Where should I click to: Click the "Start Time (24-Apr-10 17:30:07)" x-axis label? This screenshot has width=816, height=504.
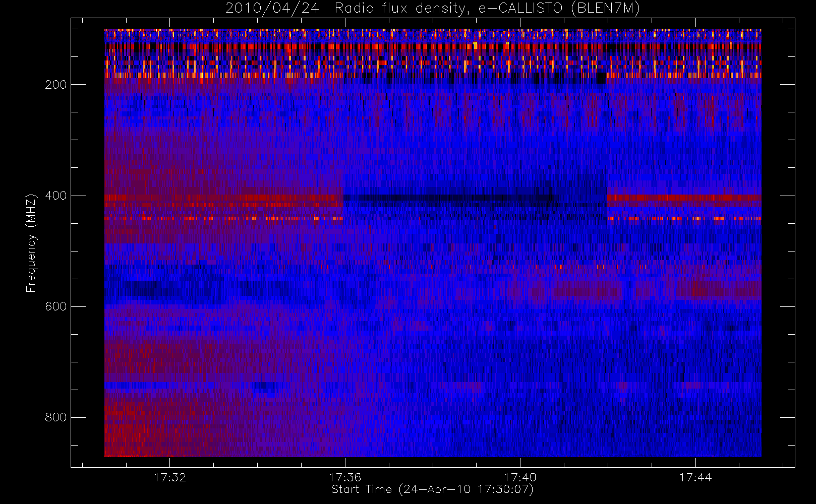(432, 489)
